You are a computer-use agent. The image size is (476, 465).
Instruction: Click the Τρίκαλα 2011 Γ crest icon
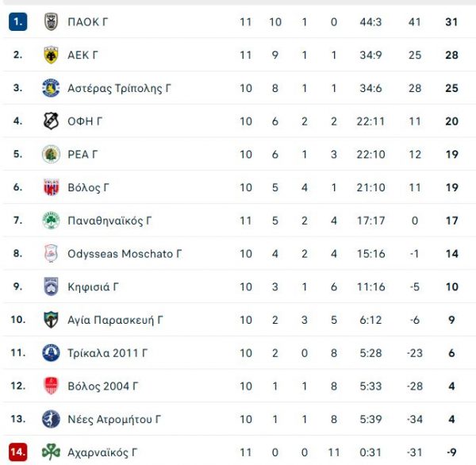point(51,353)
